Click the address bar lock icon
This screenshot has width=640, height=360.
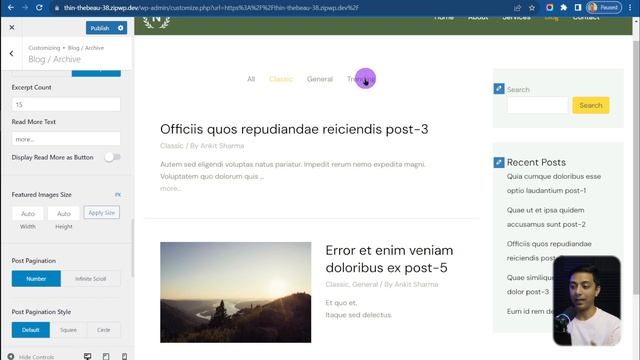tap(57, 8)
